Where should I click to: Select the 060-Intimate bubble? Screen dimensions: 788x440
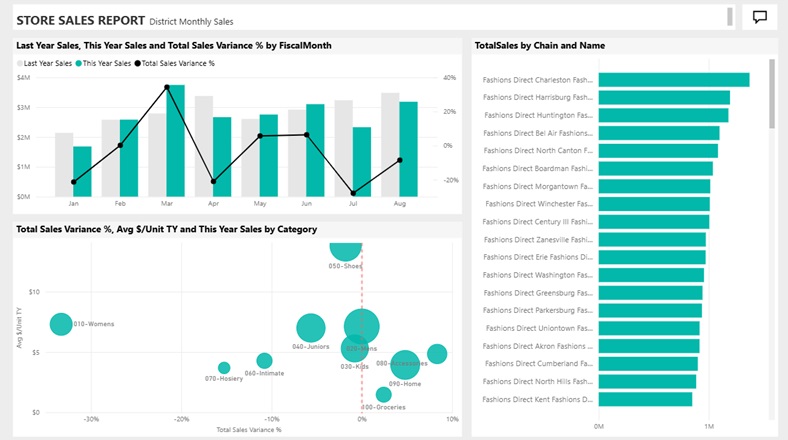(264, 361)
